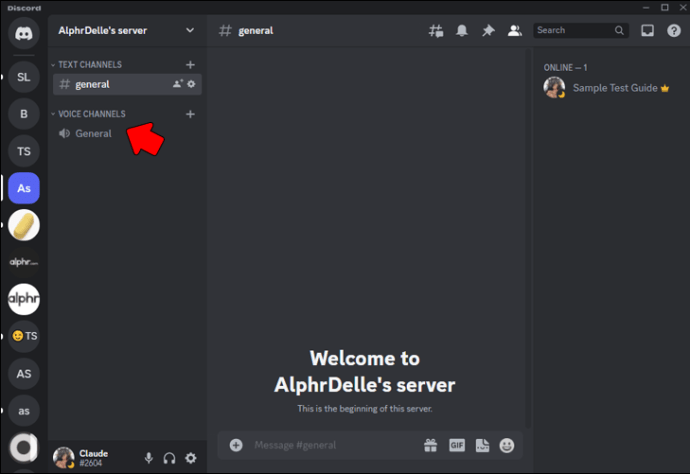
Task: Click the search magnifier icon
Action: coord(619,30)
